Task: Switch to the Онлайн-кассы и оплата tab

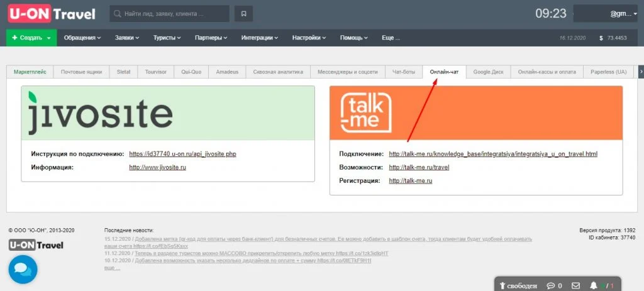Action: [547, 72]
